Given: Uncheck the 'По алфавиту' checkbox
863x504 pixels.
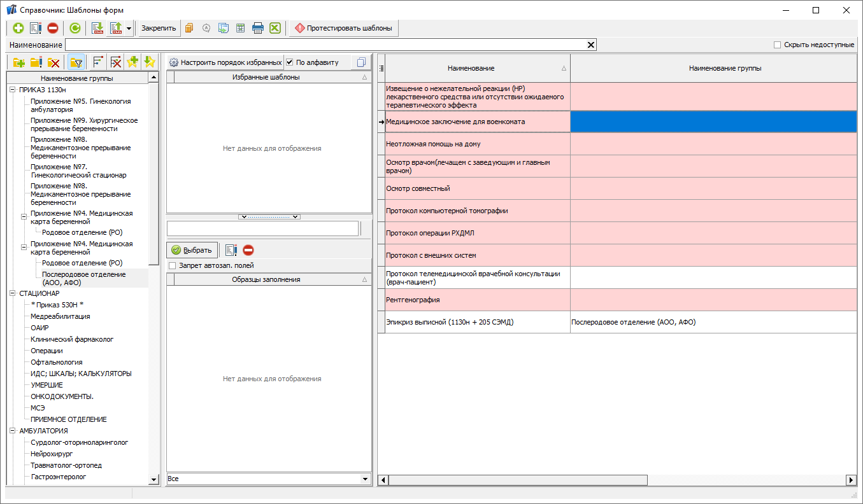Looking at the screenshot, I should click(x=290, y=62).
